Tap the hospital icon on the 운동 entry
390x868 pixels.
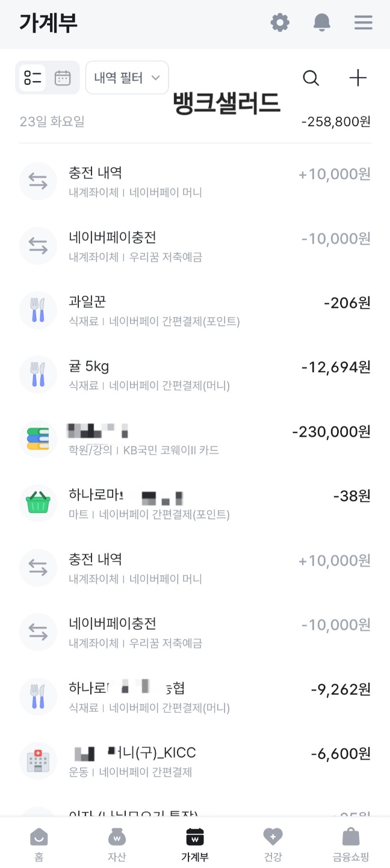(38, 760)
